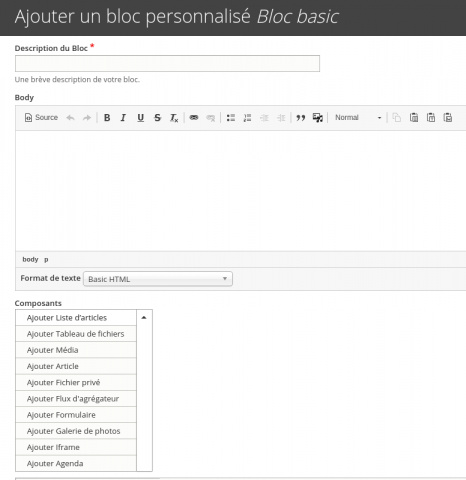
Task: Apply Strikethrough formatting
Action: point(157,118)
